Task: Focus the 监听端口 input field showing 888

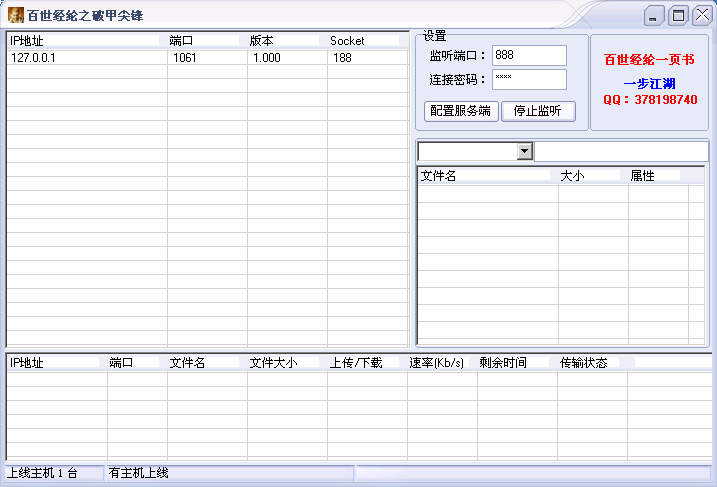Action: coord(528,56)
